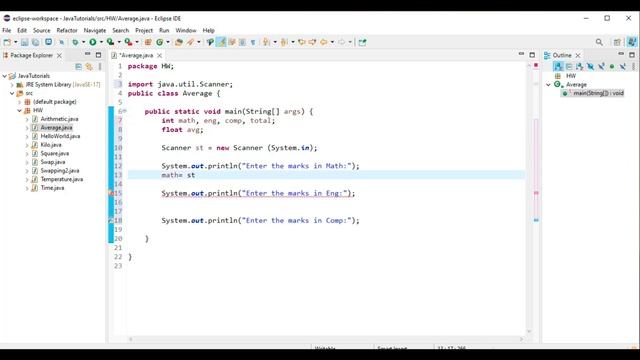The image size is (640, 360).
Task: Collapse All in Package Explorer toolbar
Action: point(78,67)
